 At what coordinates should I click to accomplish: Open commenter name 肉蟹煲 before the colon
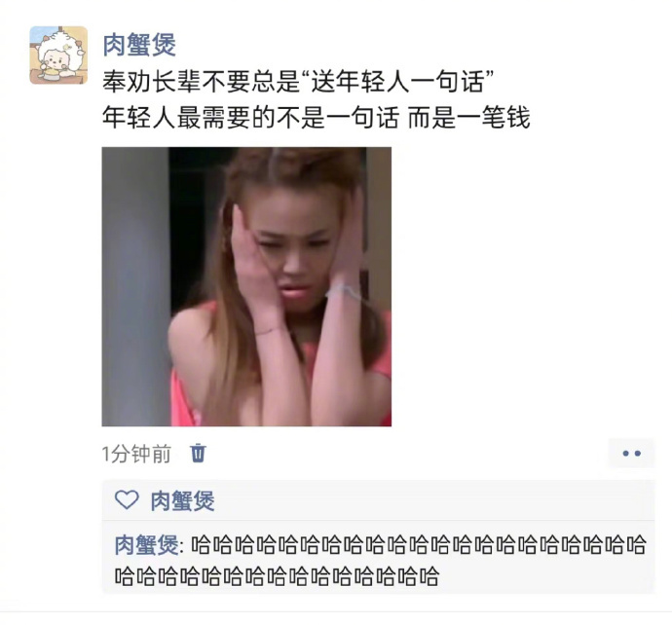(x=146, y=545)
